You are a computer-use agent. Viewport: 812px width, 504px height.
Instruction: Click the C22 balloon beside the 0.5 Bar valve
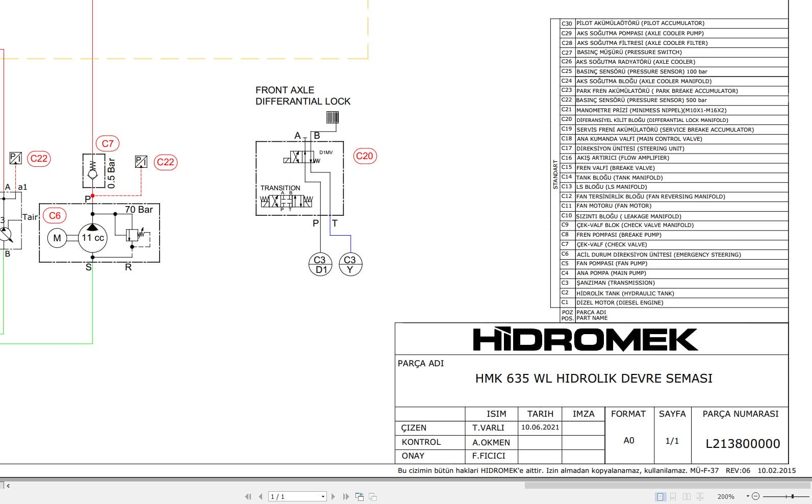click(x=165, y=162)
